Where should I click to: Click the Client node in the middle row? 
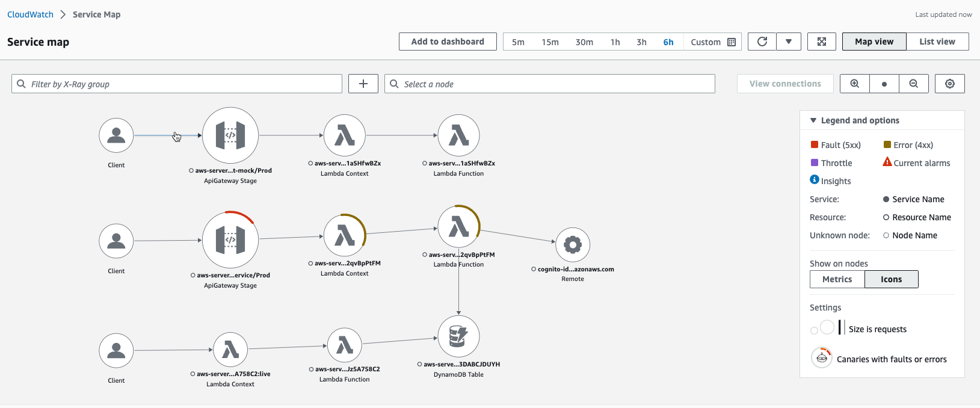tap(116, 241)
